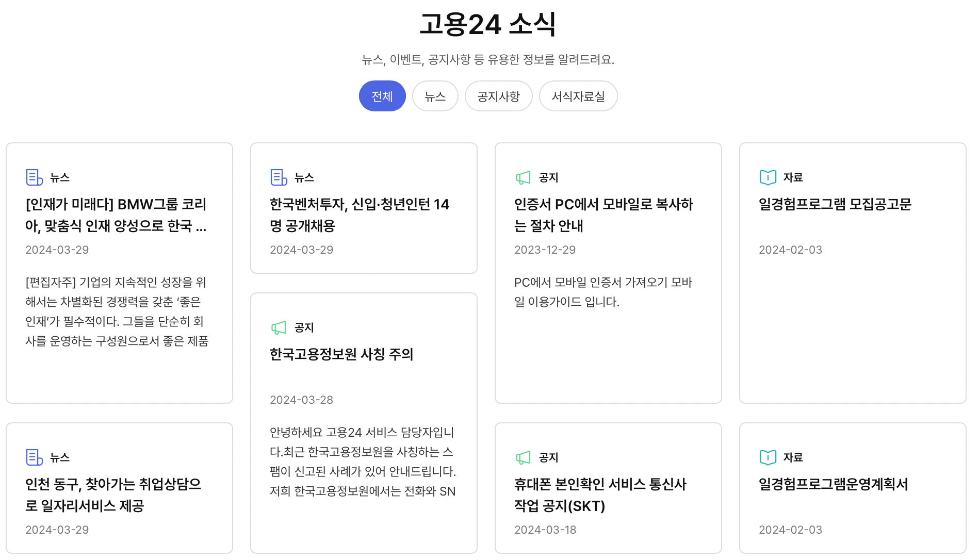Select the 뉴스 document icon on the BMW article card
The width and height of the screenshot is (979, 560).
(x=34, y=177)
